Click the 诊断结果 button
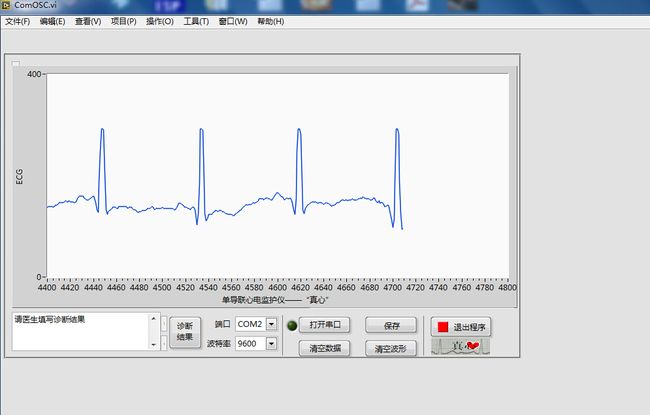Viewport: 650px width, 415px height. click(185, 332)
